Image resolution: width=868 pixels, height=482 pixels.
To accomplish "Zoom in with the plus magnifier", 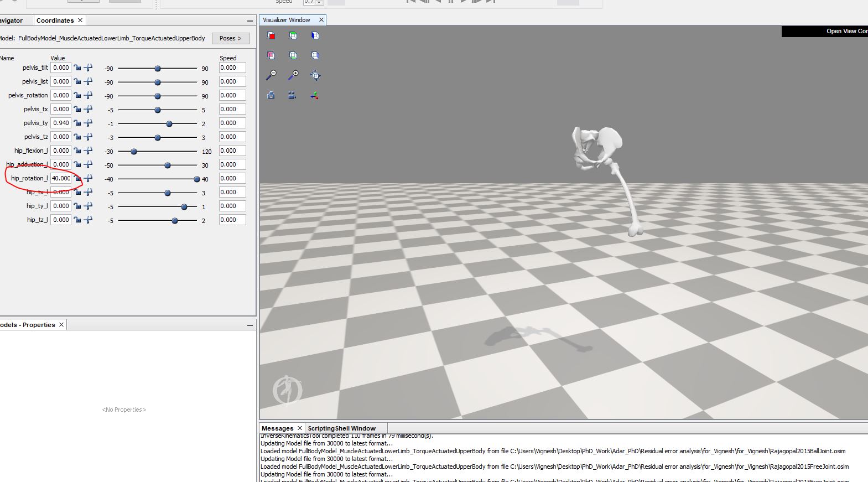I will (x=293, y=75).
